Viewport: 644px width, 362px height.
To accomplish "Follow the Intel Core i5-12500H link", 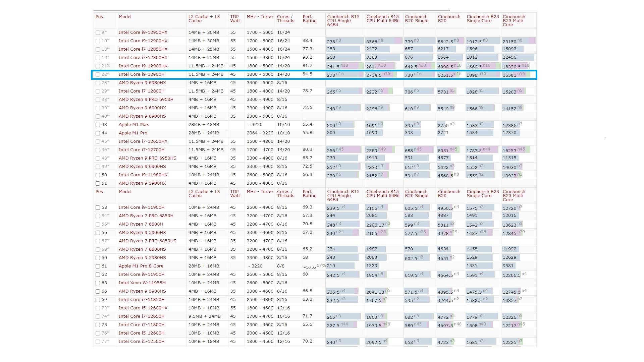I will coord(141,342).
